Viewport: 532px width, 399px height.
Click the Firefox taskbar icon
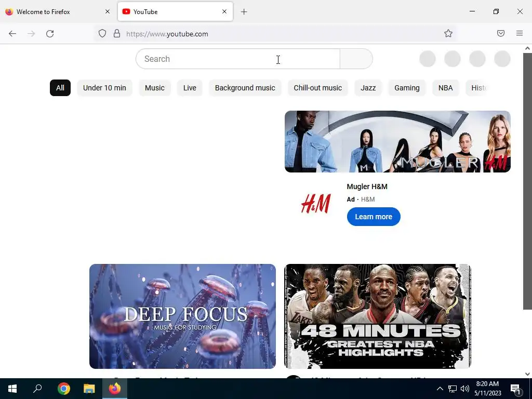(115, 389)
